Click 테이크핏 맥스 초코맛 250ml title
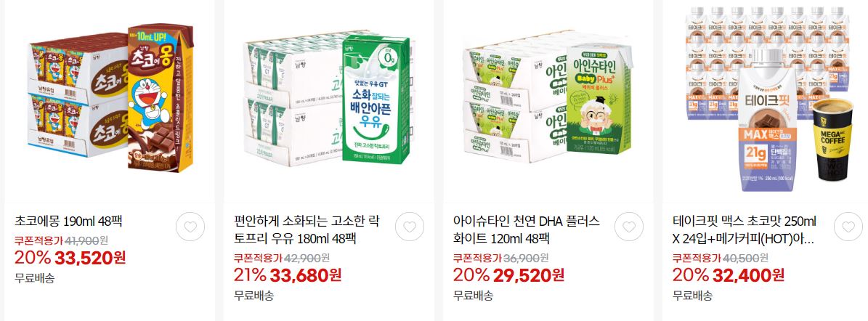Image resolution: width=868 pixels, height=321 pixels. point(745,230)
